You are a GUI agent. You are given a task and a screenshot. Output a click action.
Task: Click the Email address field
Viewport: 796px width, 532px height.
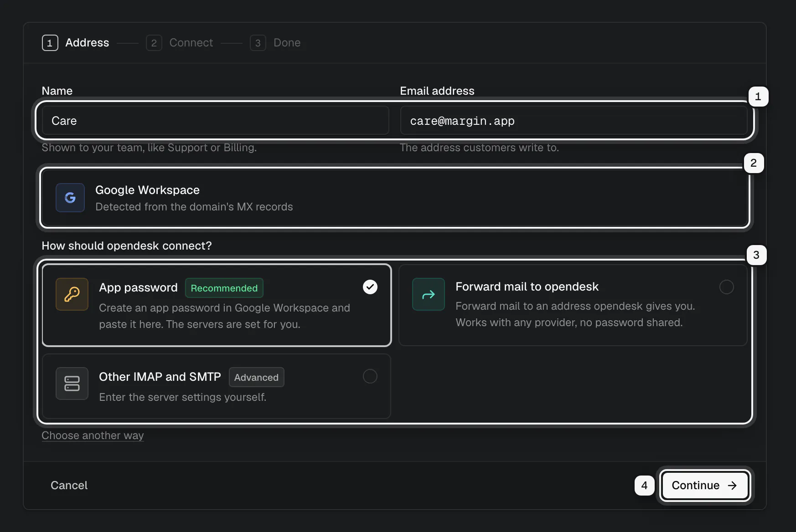(574, 121)
